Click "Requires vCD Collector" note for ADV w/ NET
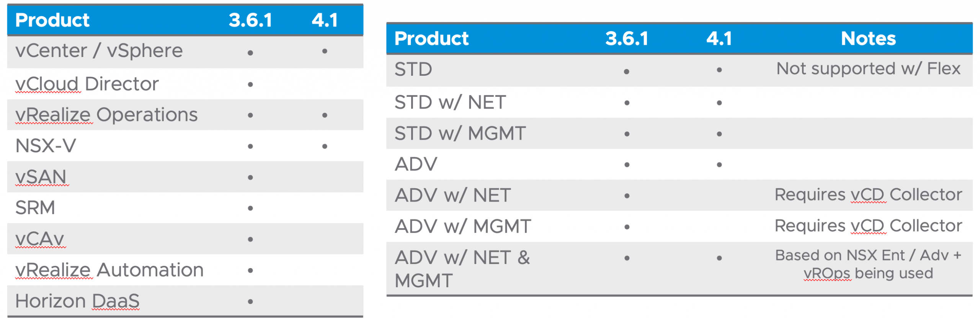 [x=868, y=195]
